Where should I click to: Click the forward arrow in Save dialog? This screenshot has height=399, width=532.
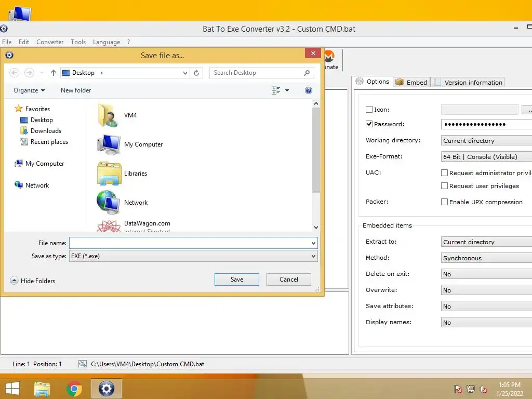click(x=29, y=73)
